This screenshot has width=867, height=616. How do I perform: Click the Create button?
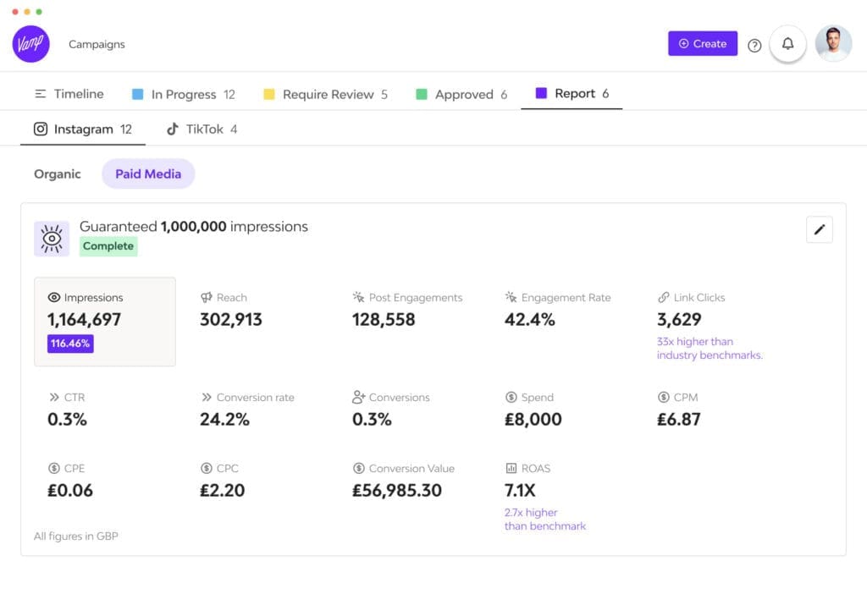702,44
